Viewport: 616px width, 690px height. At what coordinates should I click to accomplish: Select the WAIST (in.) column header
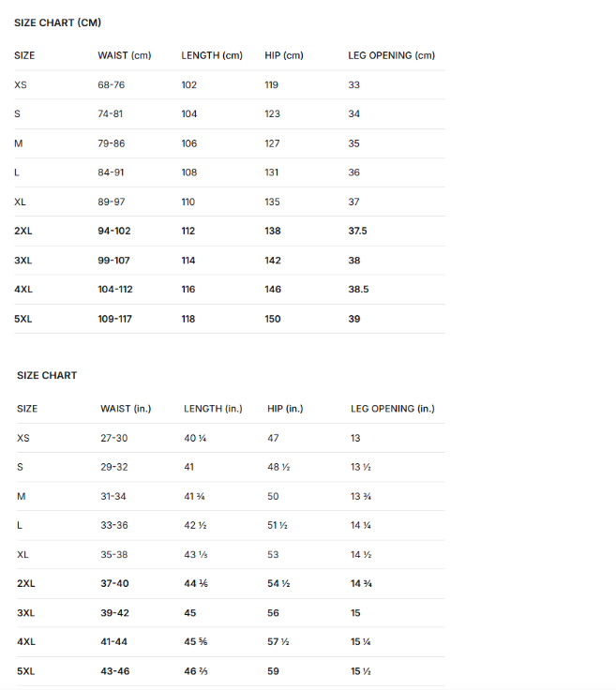[x=126, y=409]
